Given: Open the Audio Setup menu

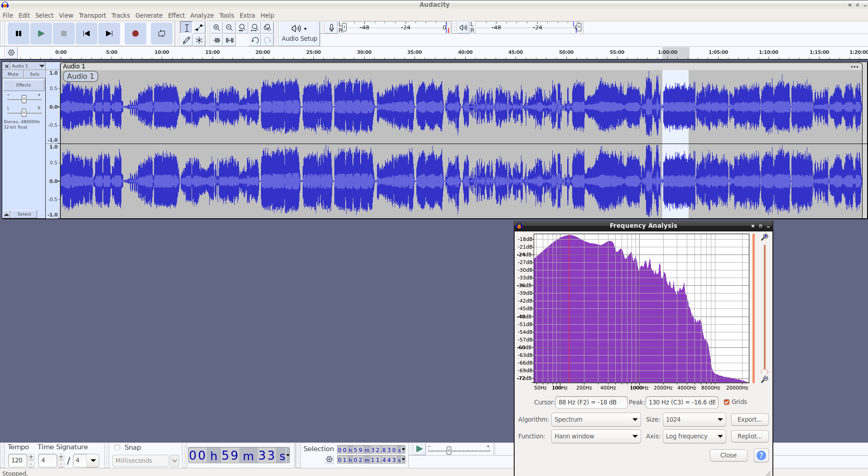Looking at the screenshot, I should tap(299, 34).
